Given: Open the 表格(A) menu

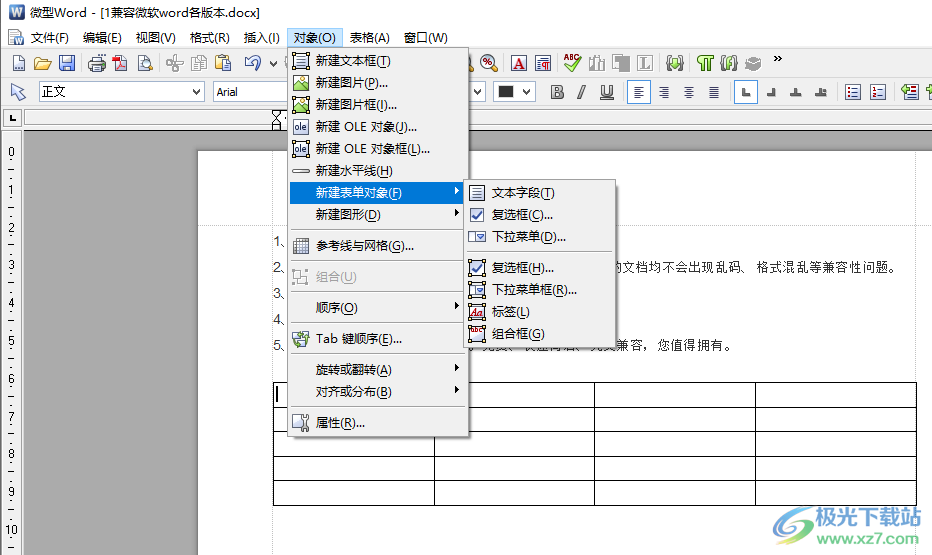Looking at the screenshot, I should tap(369, 38).
